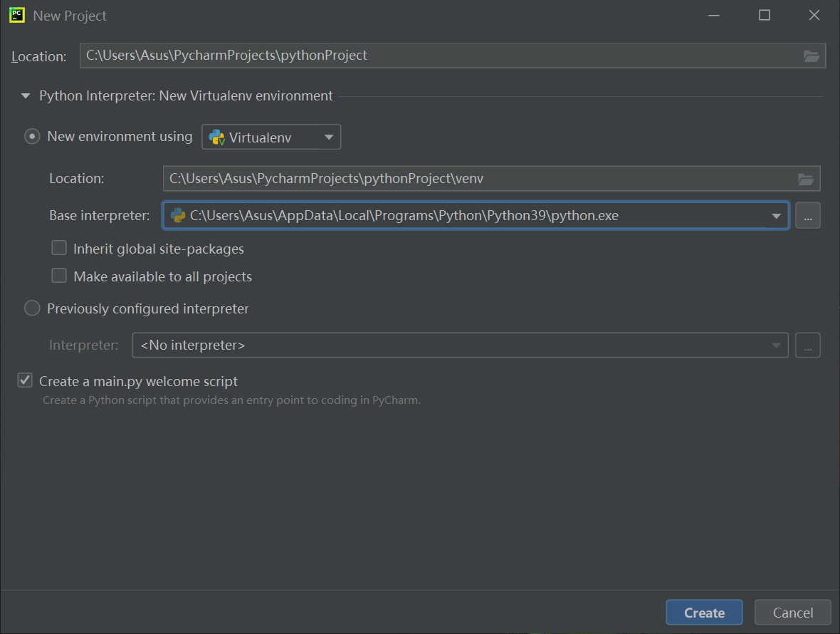Click Python icon in Base interpreter field

pos(178,216)
